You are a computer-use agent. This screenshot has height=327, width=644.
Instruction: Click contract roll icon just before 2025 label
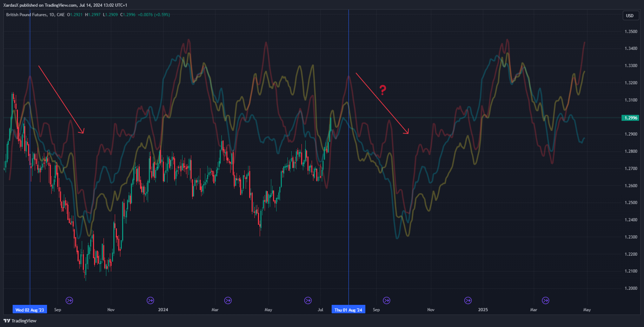tap(468, 300)
